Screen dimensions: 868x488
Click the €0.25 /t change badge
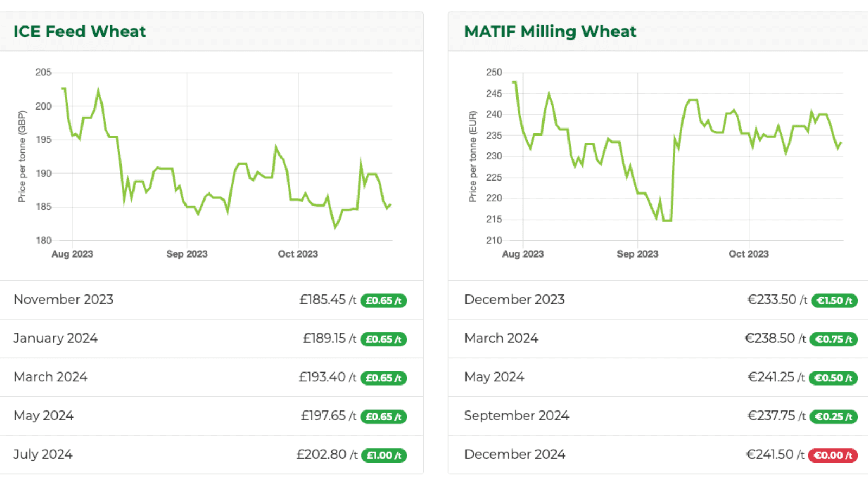(833, 417)
